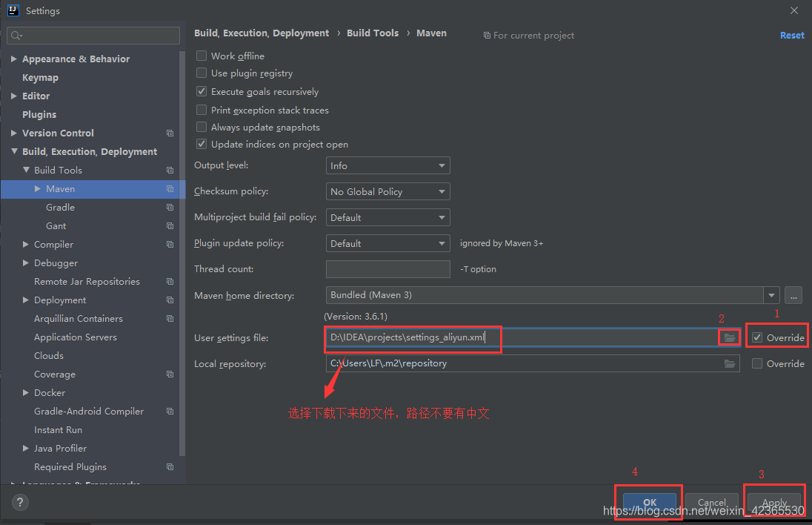Select Gradle under Build Tools

pyautogui.click(x=60, y=208)
